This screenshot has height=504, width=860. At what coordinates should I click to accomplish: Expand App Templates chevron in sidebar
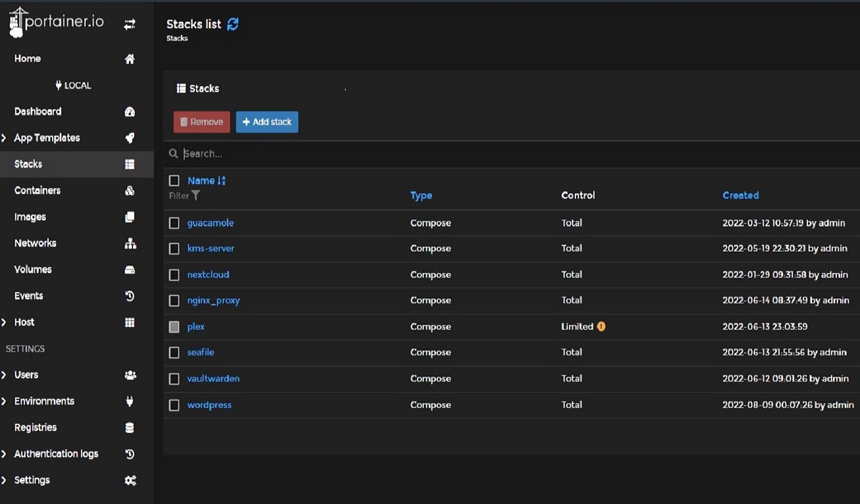(4, 138)
